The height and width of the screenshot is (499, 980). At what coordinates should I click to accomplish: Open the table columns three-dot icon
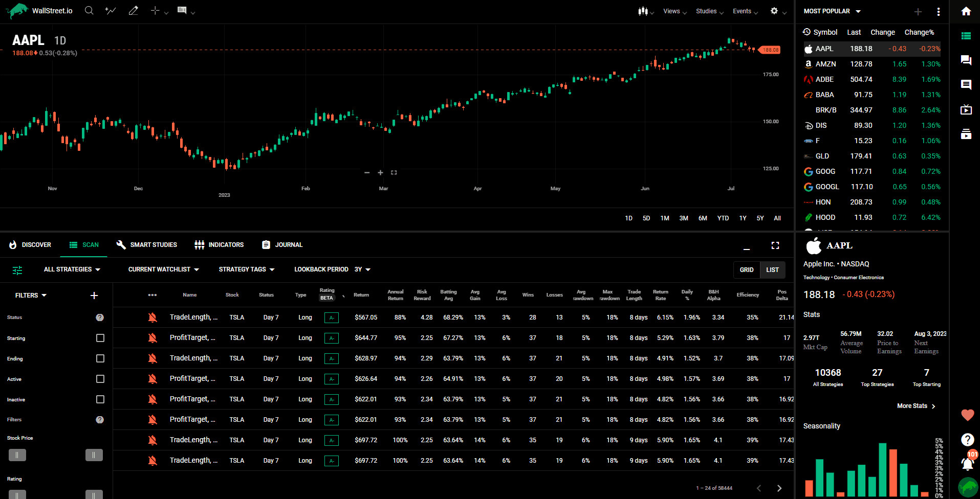[153, 295]
